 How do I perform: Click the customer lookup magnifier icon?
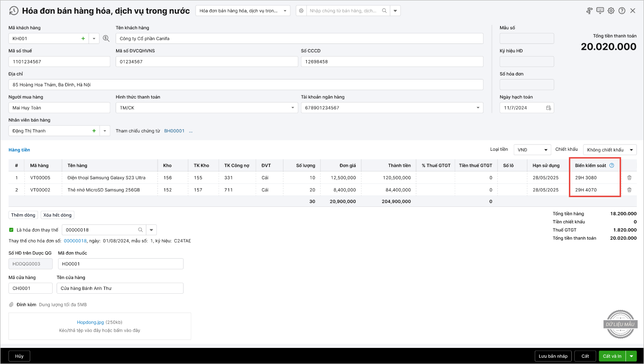[x=106, y=38]
